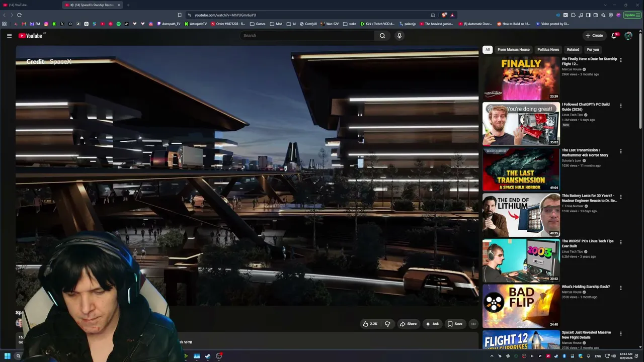Click the Share button under the video
644x362 pixels.
tap(408, 324)
